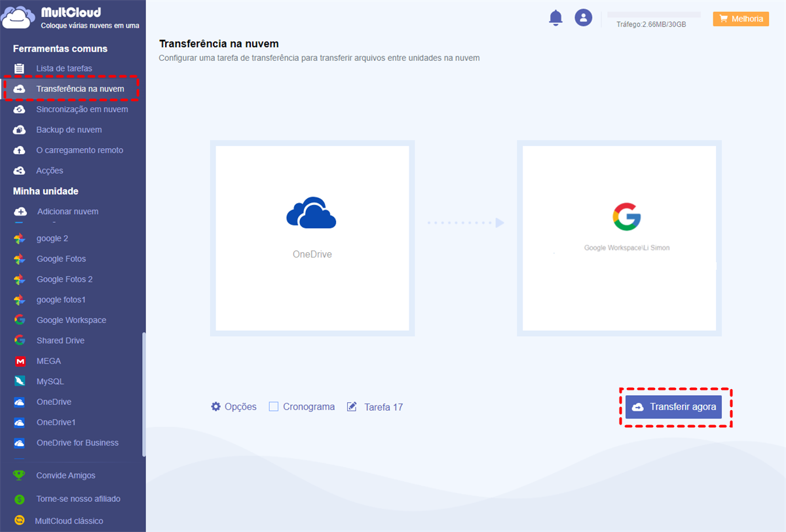Select MySQL entry
Screen dimensions: 786x532
pyautogui.click(x=50, y=381)
